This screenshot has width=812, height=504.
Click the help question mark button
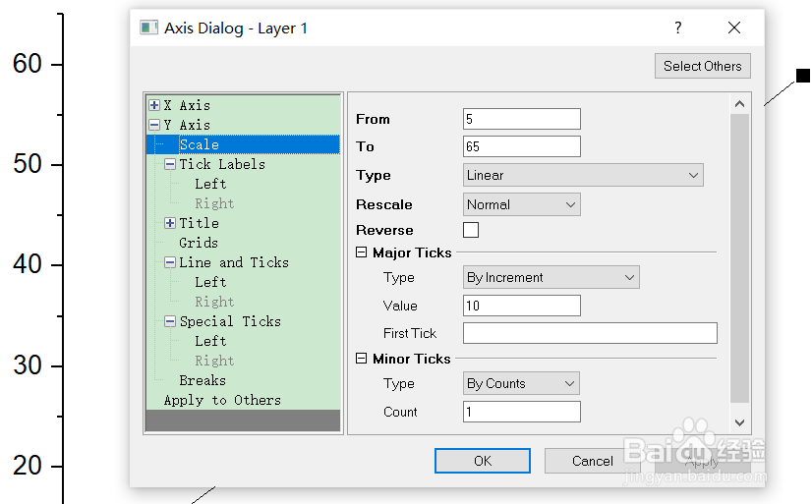pos(677,28)
